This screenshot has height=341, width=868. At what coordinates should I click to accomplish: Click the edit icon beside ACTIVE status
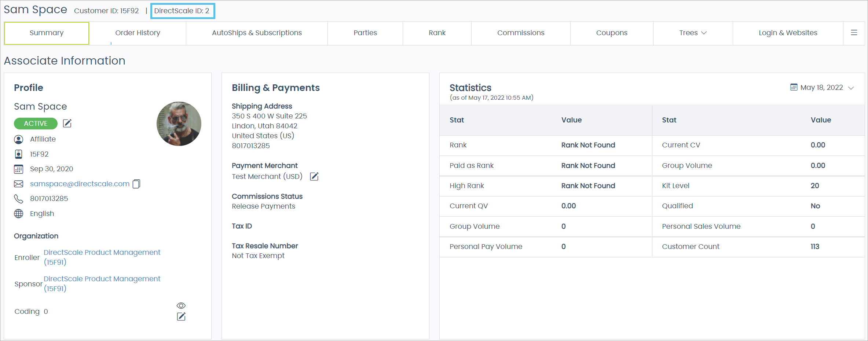(x=67, y=123)
